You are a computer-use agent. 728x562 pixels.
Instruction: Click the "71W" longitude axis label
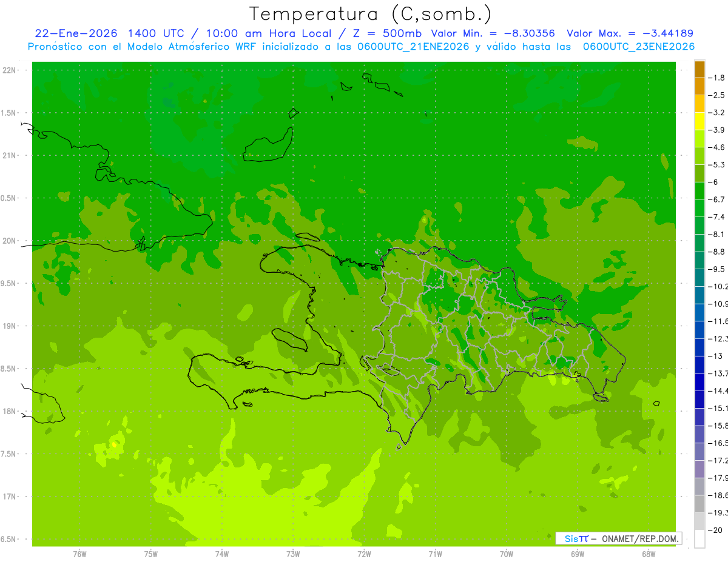point(435,554)
